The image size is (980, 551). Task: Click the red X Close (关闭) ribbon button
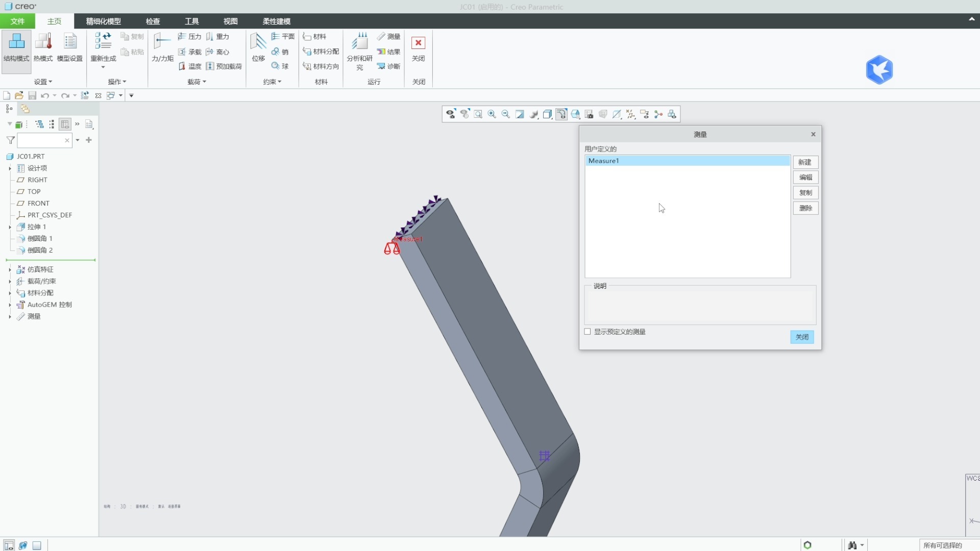(418, 48)
